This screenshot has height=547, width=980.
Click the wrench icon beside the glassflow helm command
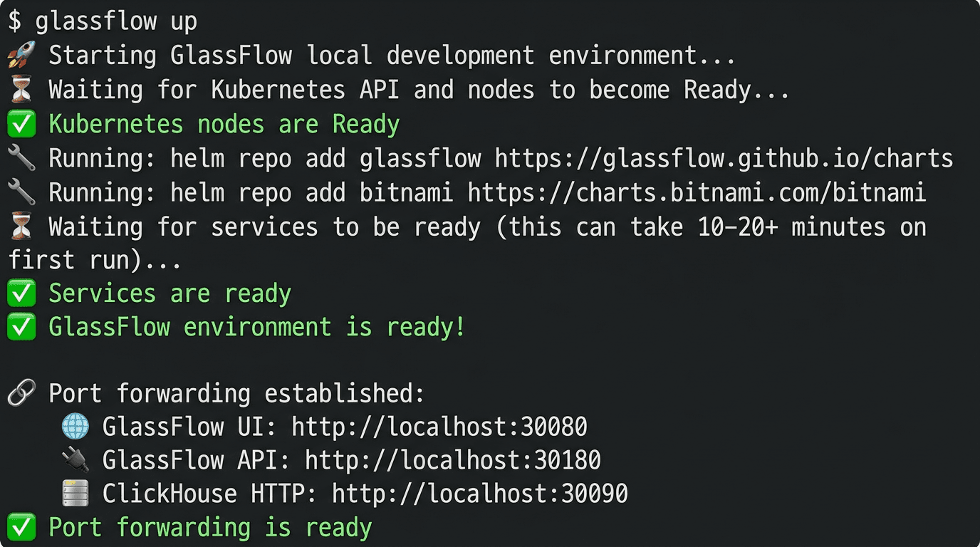20,158
